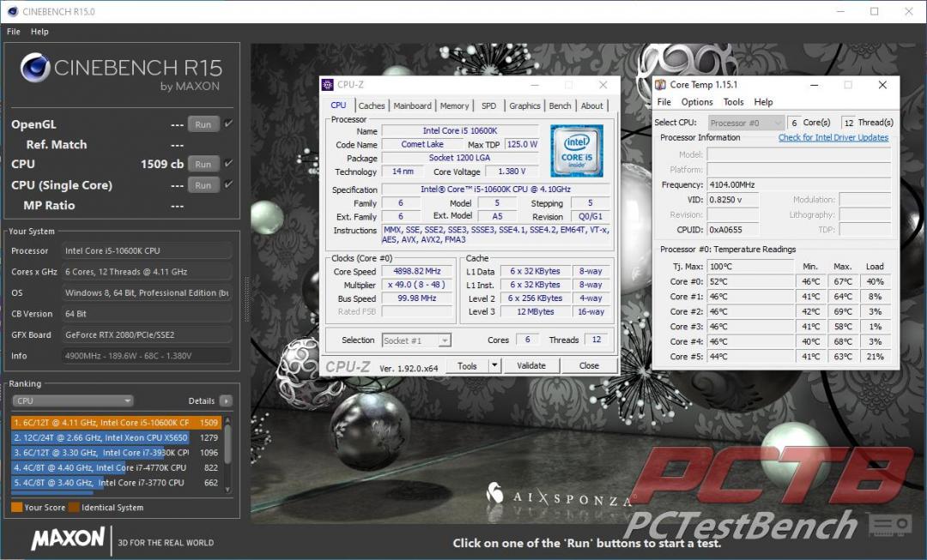927x560 pixels.
Task: Switch to About tab in CPU-Z
Action: pyautogui.click(x=591, y=105)
